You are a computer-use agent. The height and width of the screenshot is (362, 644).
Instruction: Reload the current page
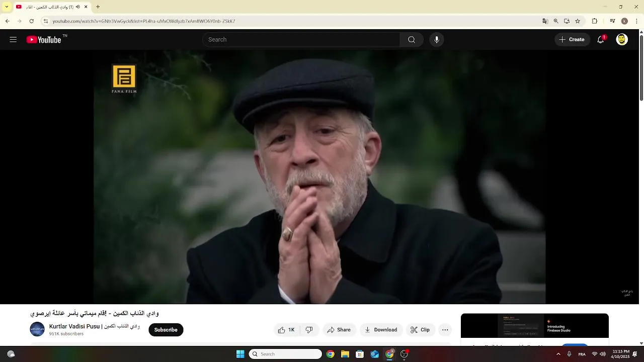pyautogui.click(x=31, y=21)
